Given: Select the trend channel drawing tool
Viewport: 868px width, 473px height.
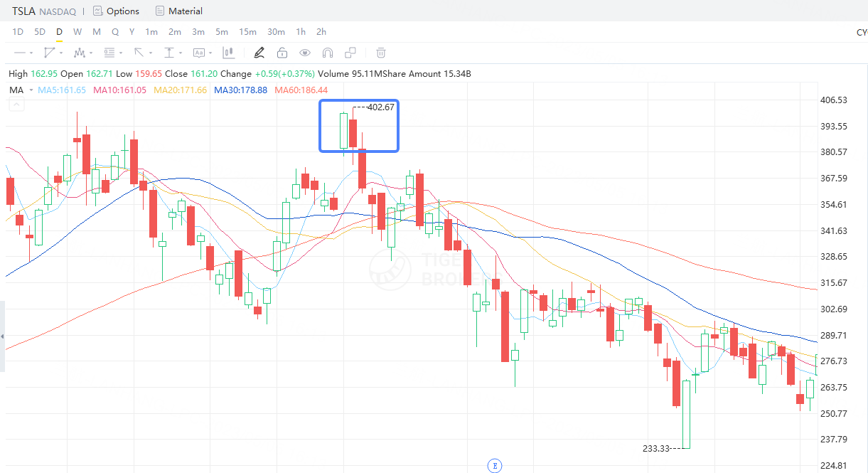Looking at the screenshot, I should 49,53.
